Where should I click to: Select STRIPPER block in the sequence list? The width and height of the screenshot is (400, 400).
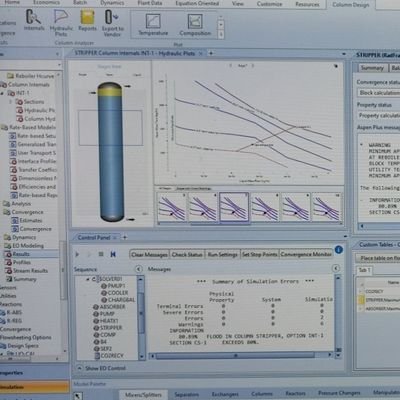[107, 328]
